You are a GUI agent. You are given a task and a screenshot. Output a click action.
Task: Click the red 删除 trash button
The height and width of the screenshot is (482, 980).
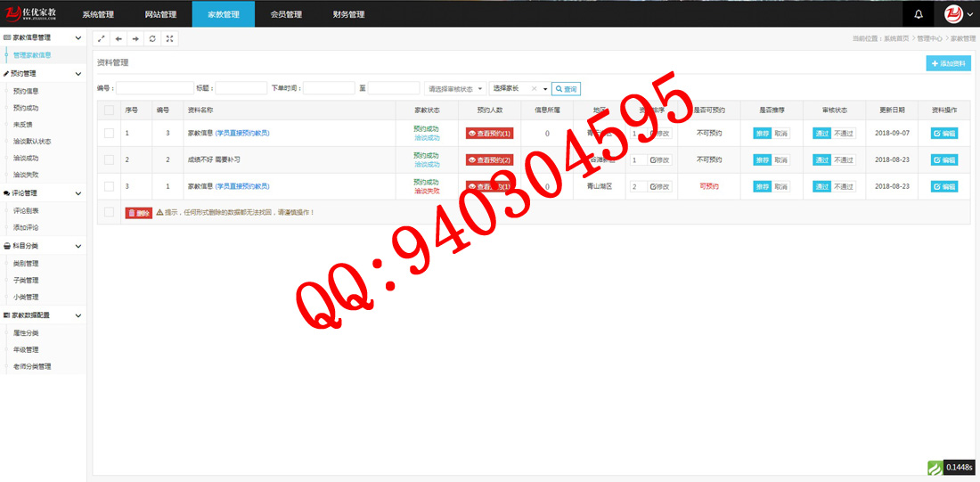point(138,213)
